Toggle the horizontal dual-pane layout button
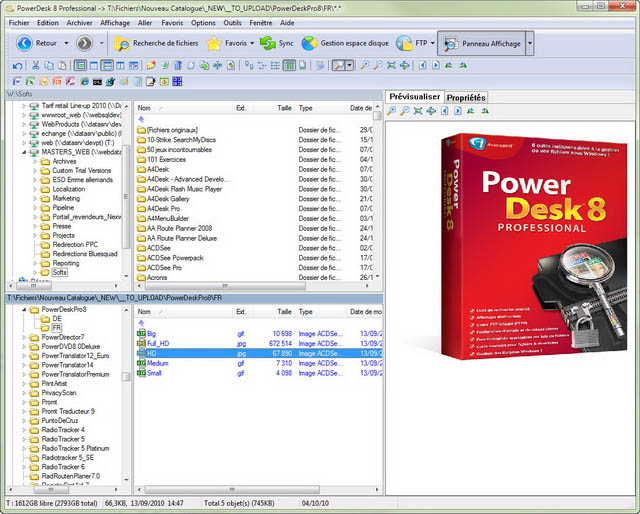The image size is (640, 514). [107, 65]
